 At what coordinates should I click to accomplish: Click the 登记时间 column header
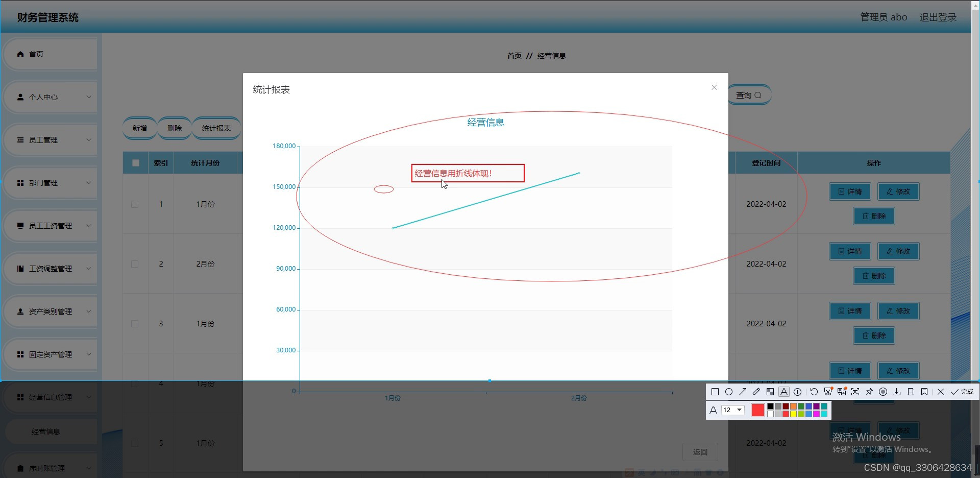pos(766,163)
